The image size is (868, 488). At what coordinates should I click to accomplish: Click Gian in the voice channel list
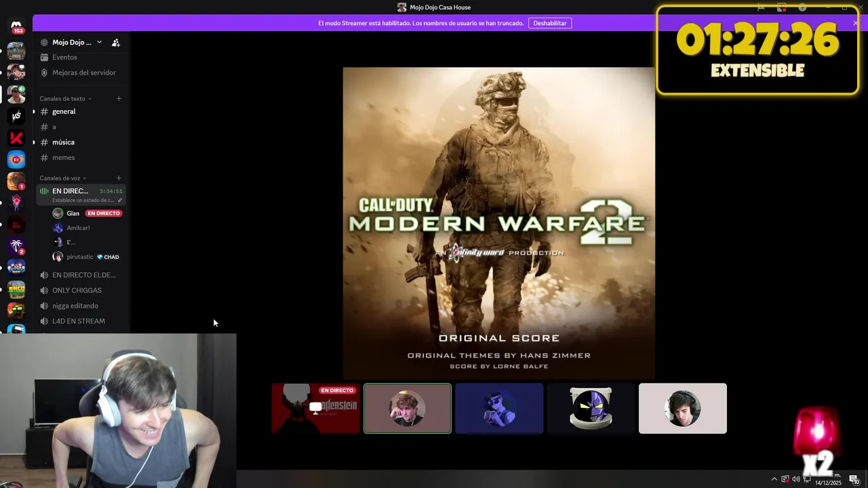click(73, 213)
